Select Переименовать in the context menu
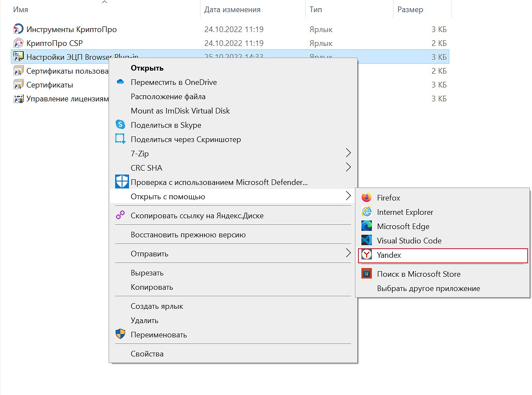532x395 pixels. 233,335
